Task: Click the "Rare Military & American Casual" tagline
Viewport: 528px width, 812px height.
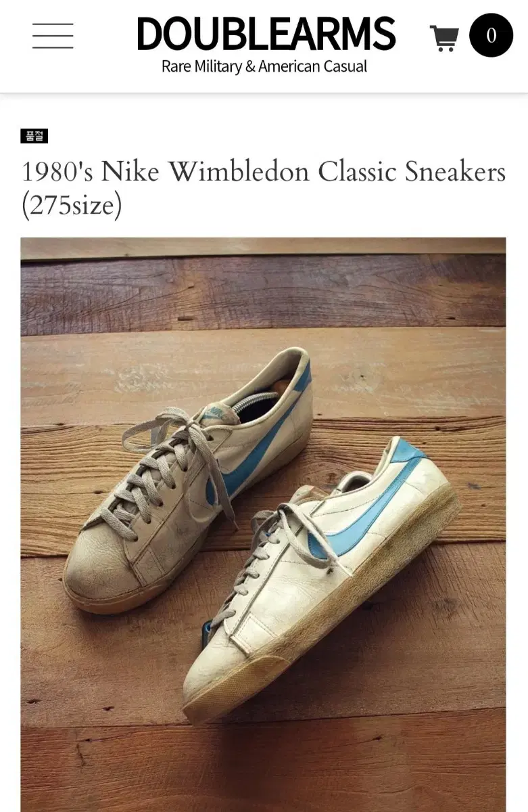Action: click(264, 66)
